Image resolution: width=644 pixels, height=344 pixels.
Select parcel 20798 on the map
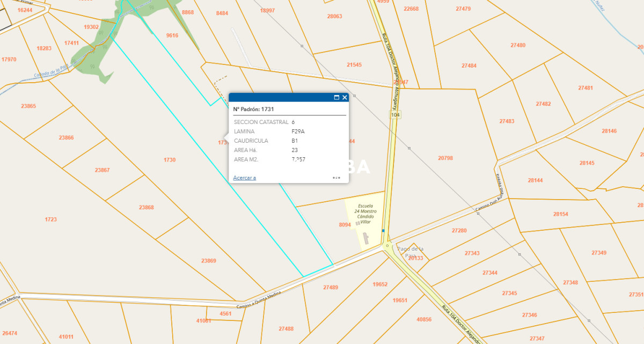click(445, 158)
